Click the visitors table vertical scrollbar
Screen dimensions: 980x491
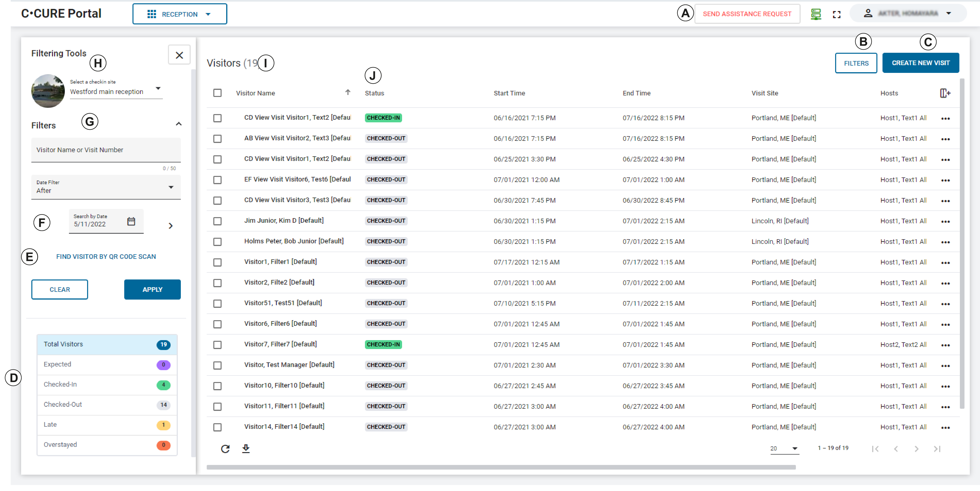point(962,243)
